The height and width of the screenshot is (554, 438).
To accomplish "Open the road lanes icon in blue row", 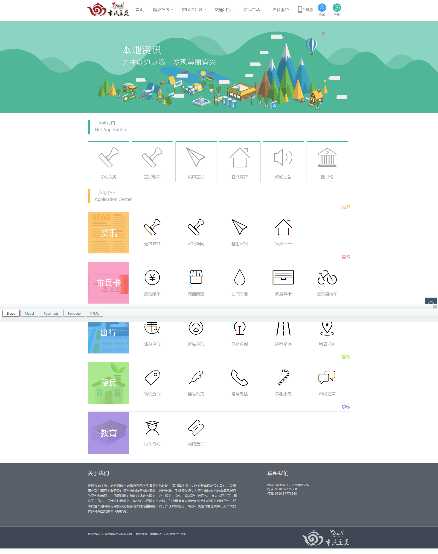I will coord(283,328).
